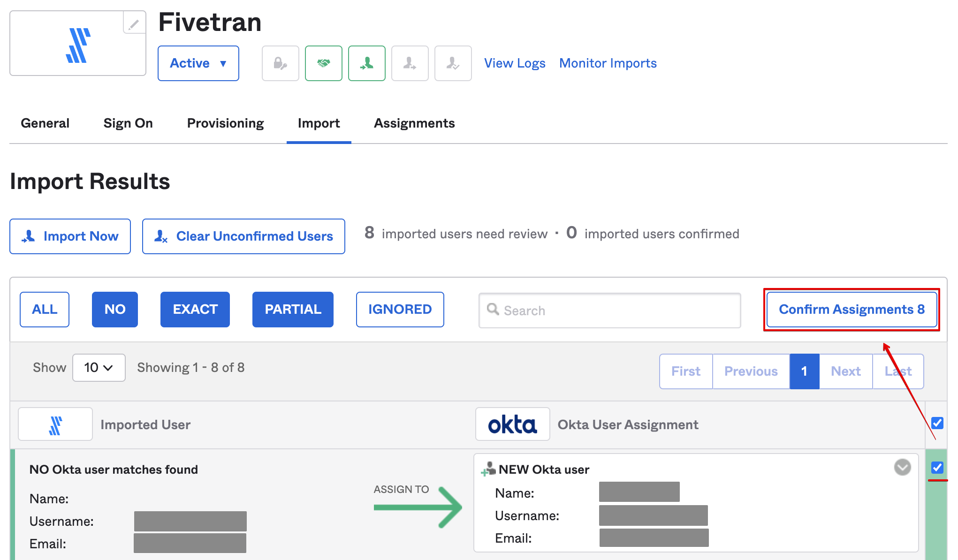958x560 pixels.
Task: Filter results by ALL
Action: point(45,310)
